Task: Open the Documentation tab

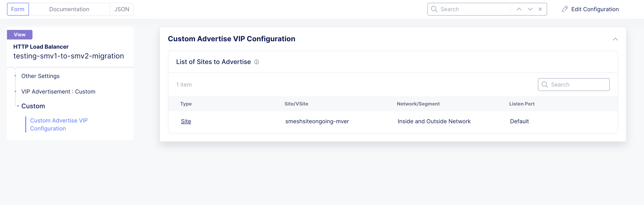Action: coord(69,9)
